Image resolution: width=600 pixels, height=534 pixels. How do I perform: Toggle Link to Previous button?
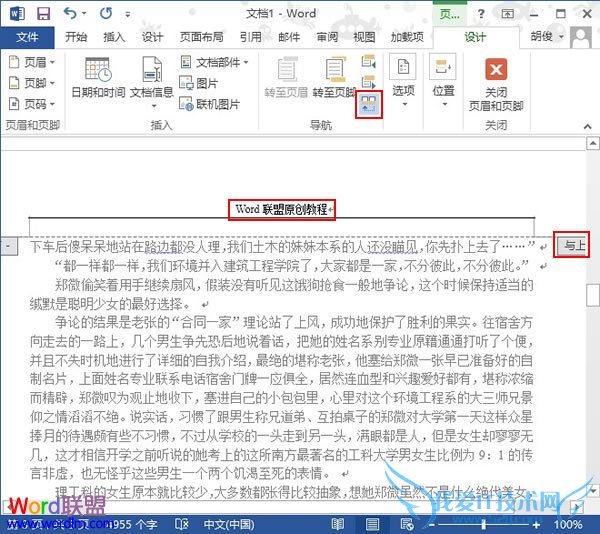coord(368,104)
